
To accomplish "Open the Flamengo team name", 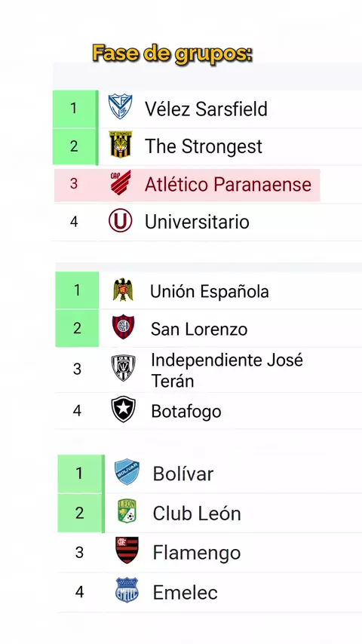I will pyautogui.click(x=196, y=553).
